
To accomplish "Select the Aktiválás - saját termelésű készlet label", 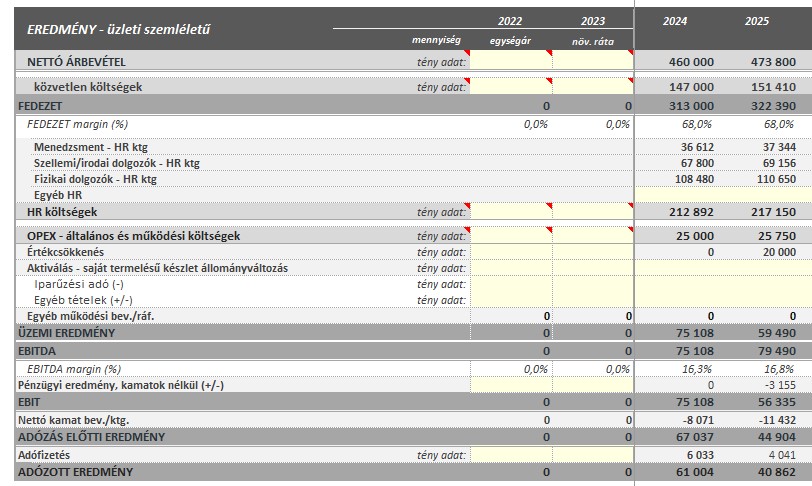I will coord(157,268).
